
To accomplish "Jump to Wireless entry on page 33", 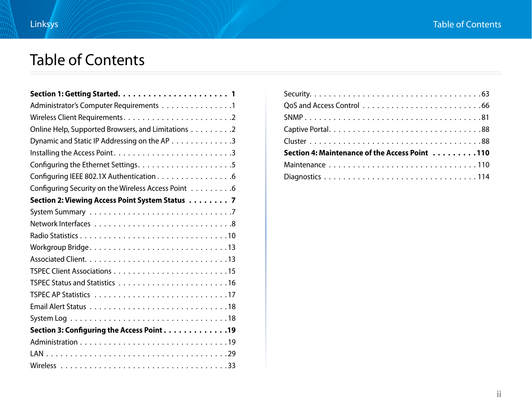I will coord(133,366).
